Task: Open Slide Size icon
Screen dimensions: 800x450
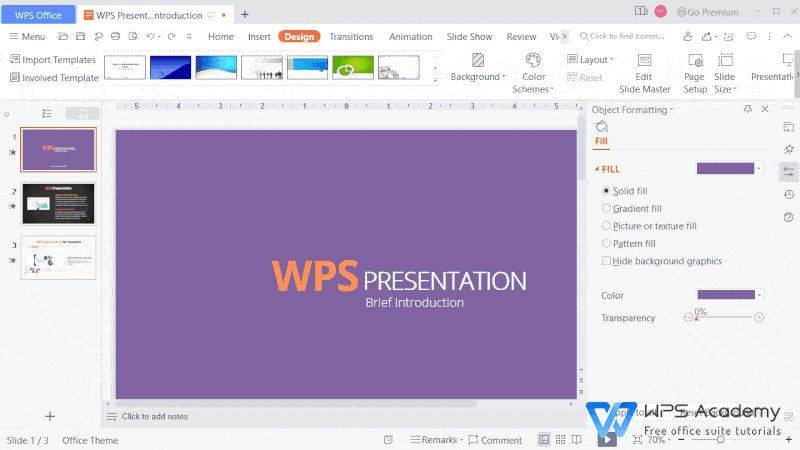Action: 725,60
